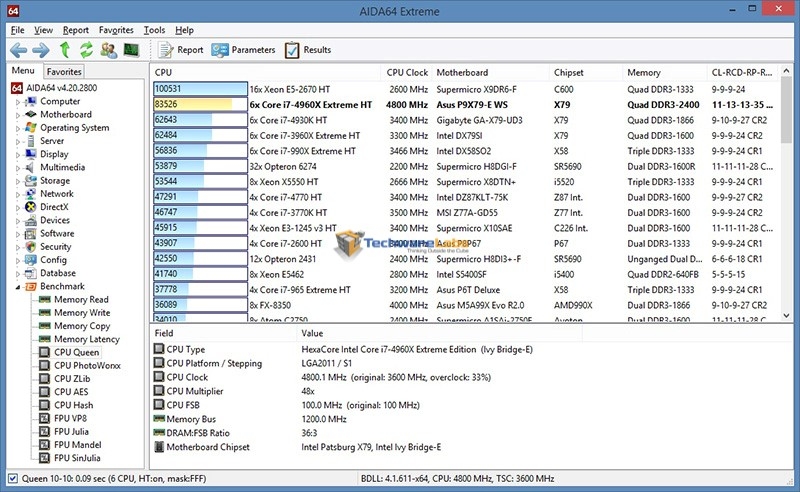Select the FPU Julia benchmark
The width and height of the screenshot is (800, 492).
[71, 432]
